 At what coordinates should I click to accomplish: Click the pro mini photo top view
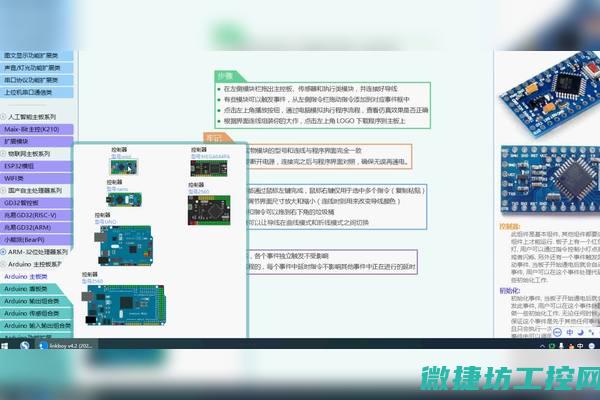point(550,93)
